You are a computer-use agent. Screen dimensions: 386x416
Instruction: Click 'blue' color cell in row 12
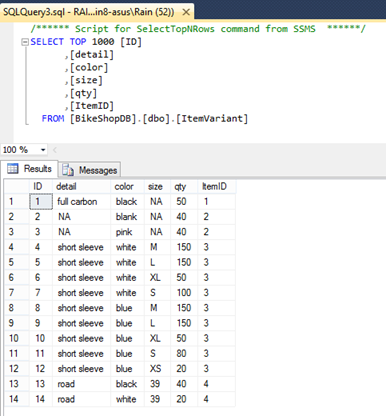128,369
